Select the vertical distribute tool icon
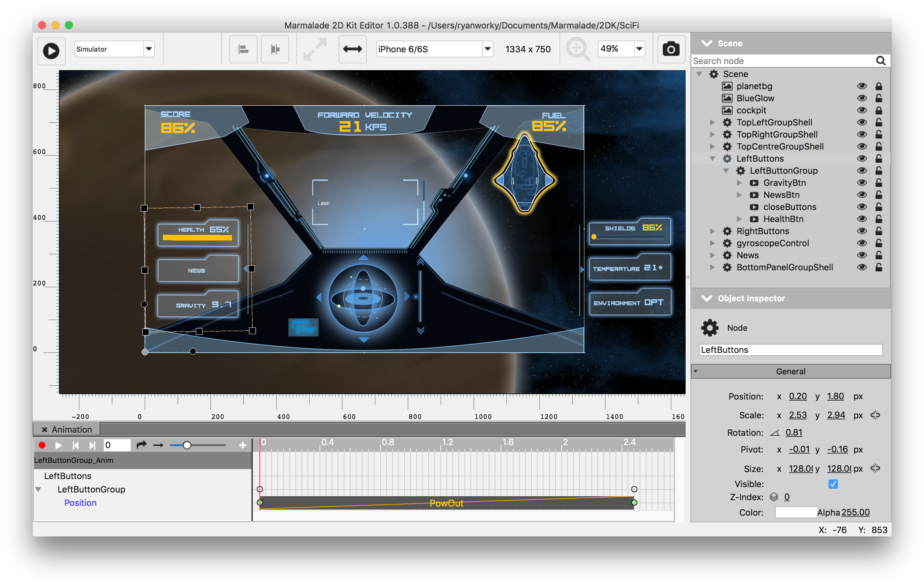924x586 pixels. pyautogui.click(x=275, y=49)
